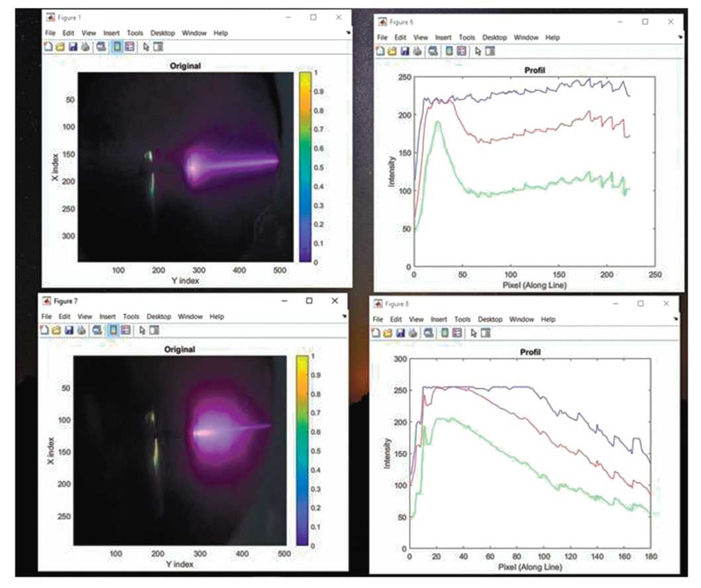The width and height of the screenshot is (701, 588).
Task: Toggle Insert Colorbar in Figure 6 toolbar
Action: tap(449, 51)
